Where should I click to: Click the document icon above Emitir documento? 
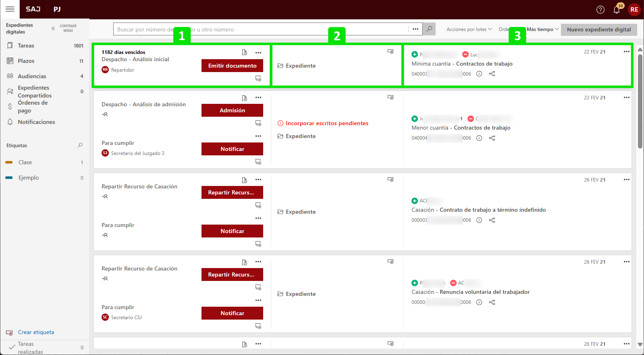[244, 52]
